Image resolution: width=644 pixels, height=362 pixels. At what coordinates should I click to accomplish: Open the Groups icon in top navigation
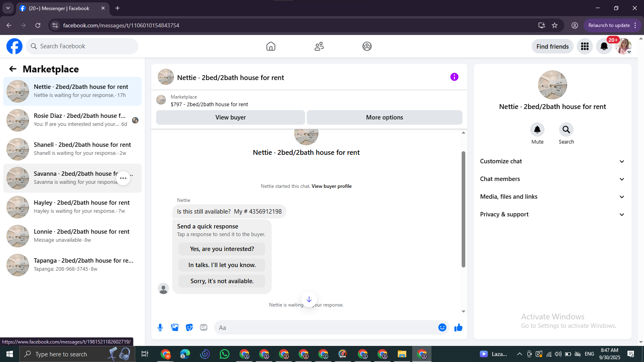367,46
